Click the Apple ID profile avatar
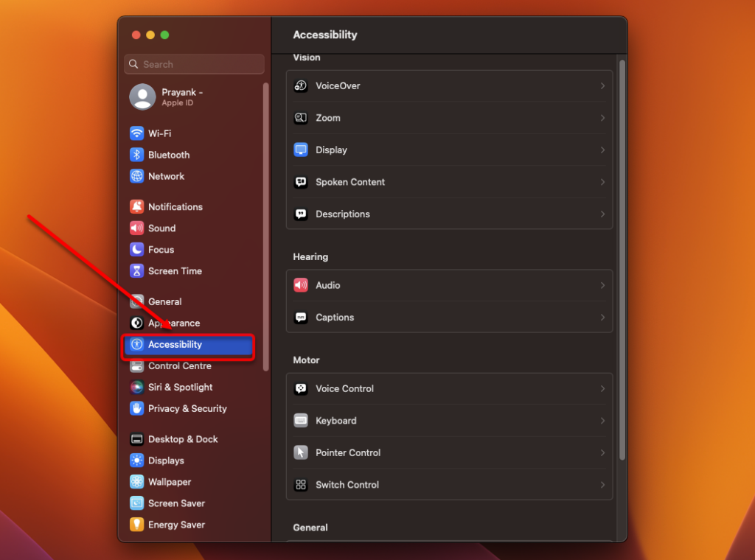This screenshot has height=560, width=755. pyautogui.click(x=142, y=97)
